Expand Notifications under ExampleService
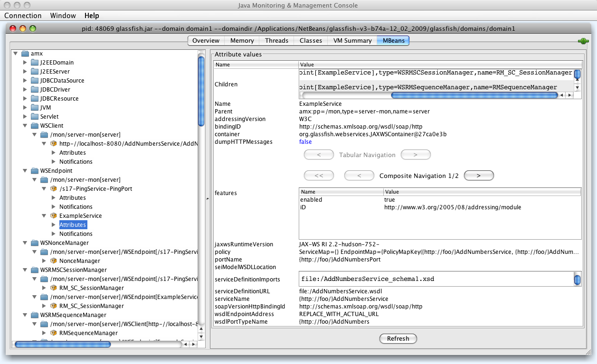This screenshot has height=364, width=597. pyautogui.click(x=54, y=234)
